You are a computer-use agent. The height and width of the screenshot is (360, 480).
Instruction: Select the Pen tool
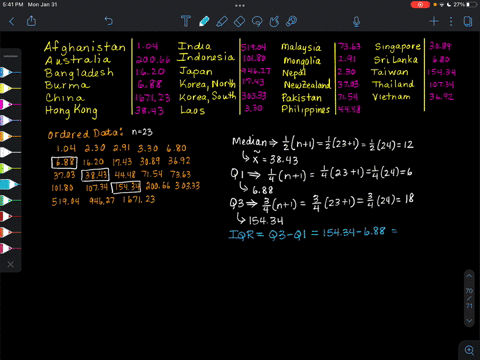pyautogui.click(x=204, y=21)
